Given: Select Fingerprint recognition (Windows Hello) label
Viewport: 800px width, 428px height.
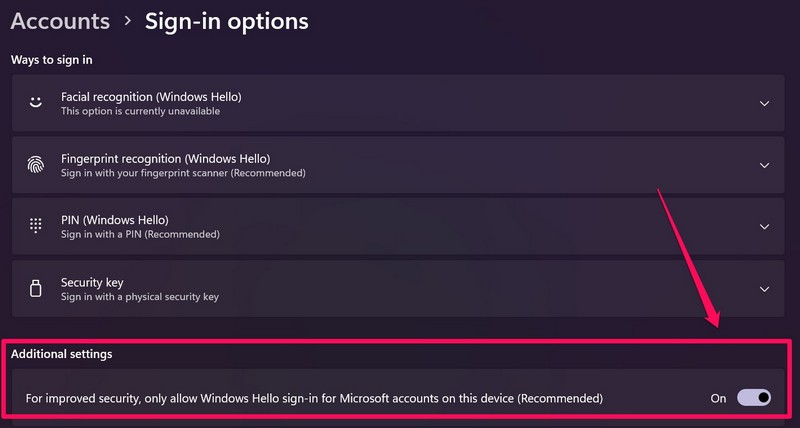Looking at the screenshot, I should (x=165, y=159).
